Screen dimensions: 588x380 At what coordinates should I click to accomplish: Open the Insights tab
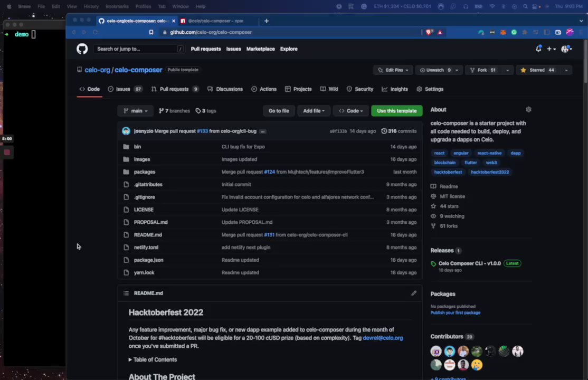394,89
